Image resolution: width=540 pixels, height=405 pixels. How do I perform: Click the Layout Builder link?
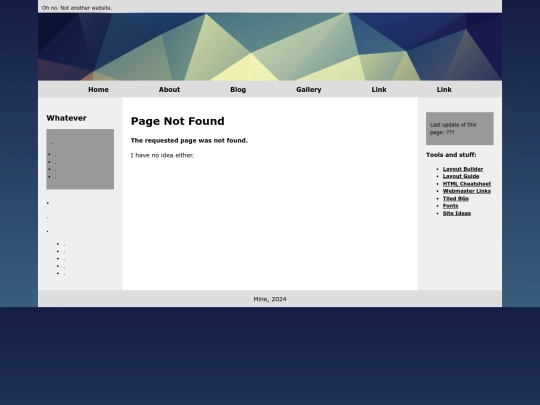(x=463, y=169)
